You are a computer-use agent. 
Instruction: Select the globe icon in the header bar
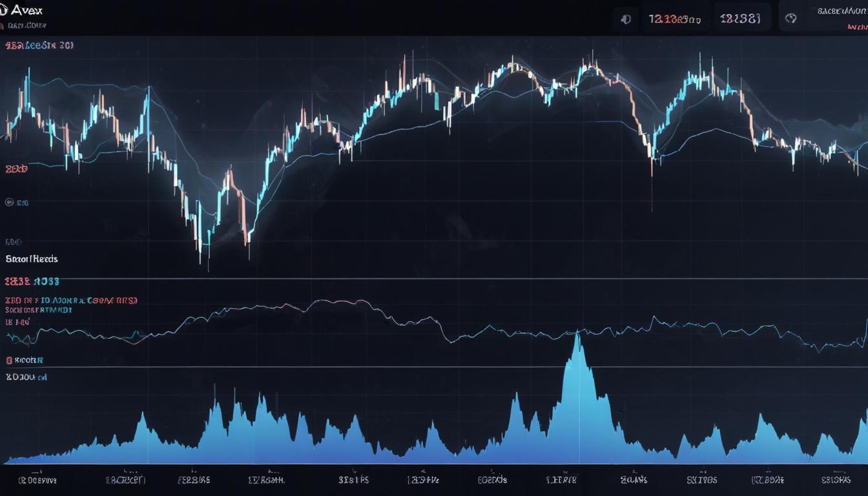(792, 18)
